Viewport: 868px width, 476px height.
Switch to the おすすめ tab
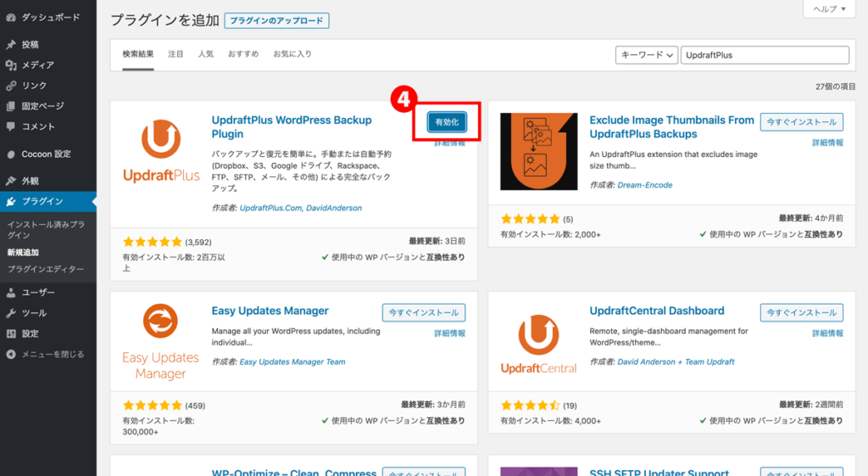[x=243, y=53]
